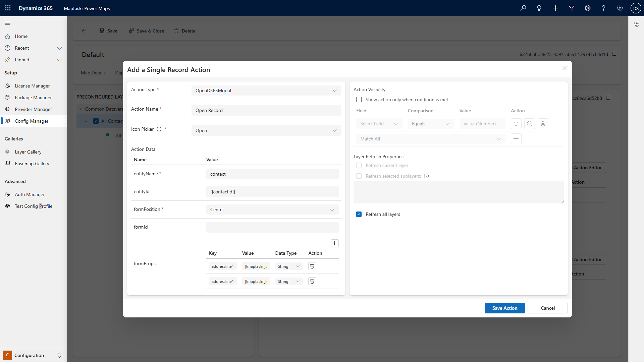This screenshot has height=362, width=644.
Task: Click the Save Action button
Action: click(505, 308)
